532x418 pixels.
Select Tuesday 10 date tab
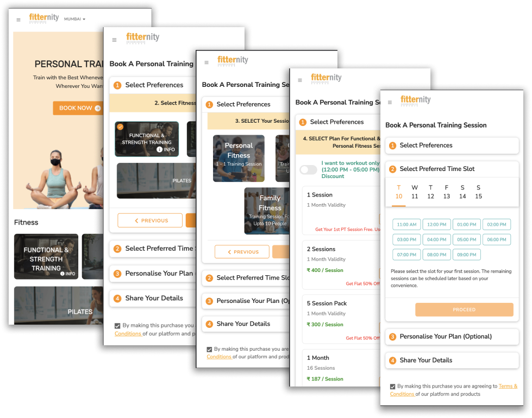point(399,192)
